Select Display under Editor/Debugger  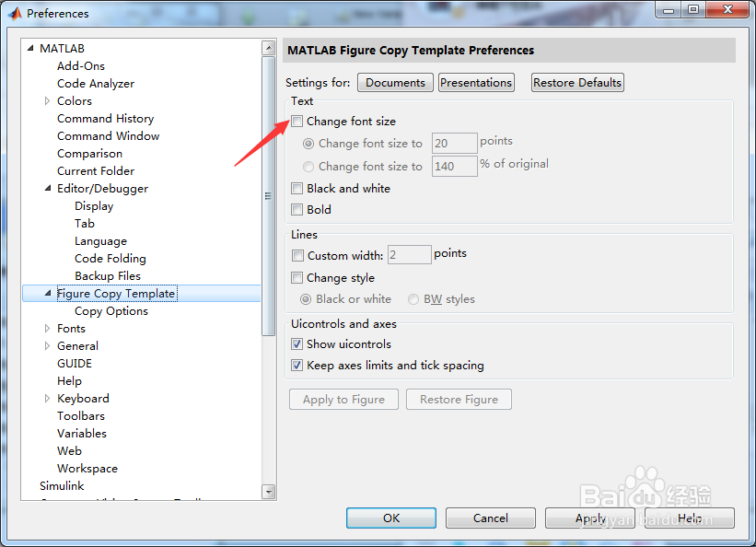94,206
